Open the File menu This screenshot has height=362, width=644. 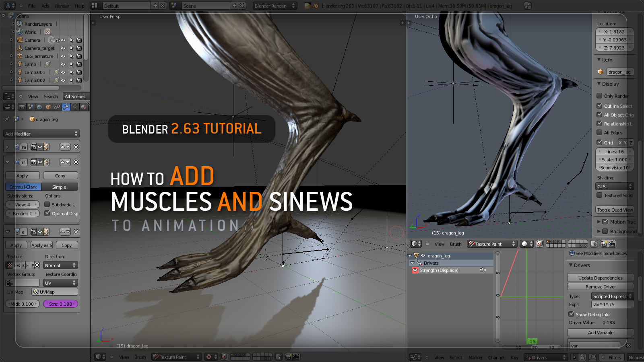[x=32, y=6]
